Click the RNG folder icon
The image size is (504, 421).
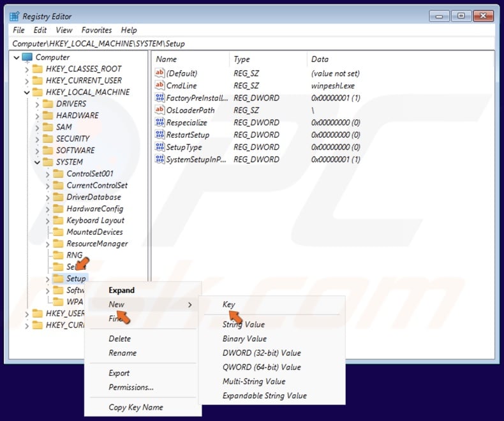pyautogui.click(x=58, y=255)
